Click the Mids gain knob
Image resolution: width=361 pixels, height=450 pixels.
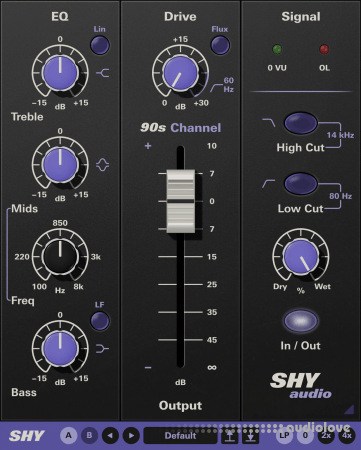(60, 165)
